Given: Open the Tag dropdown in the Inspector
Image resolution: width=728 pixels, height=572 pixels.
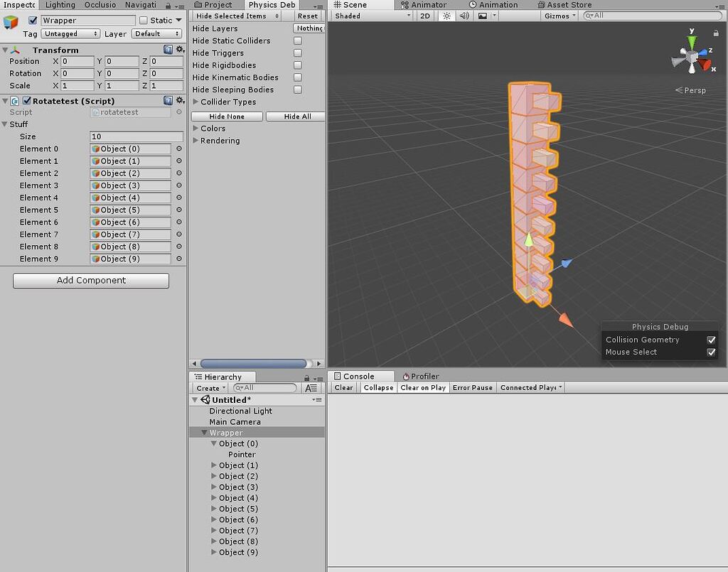Looking at the screenshot, I should click(70, 33).
